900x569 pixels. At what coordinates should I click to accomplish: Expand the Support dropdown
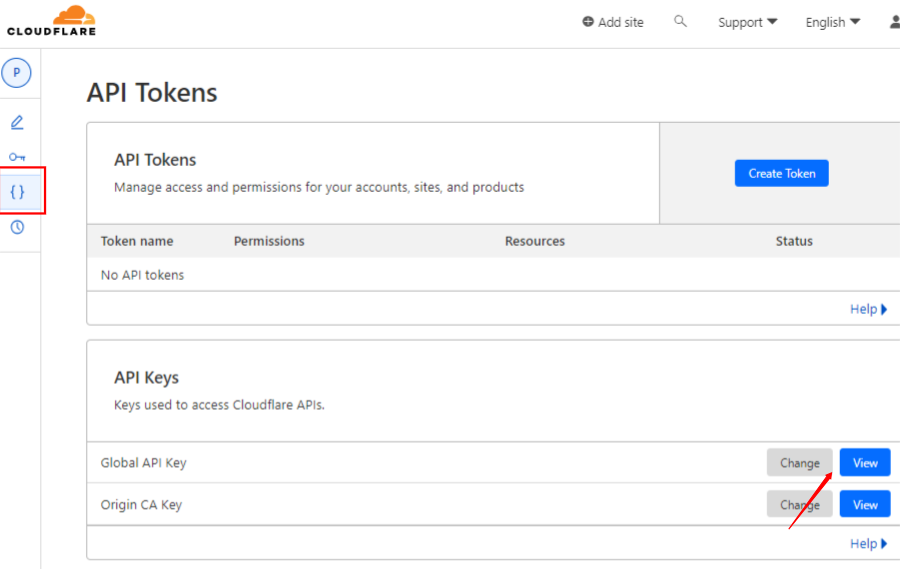pos(747,22)
